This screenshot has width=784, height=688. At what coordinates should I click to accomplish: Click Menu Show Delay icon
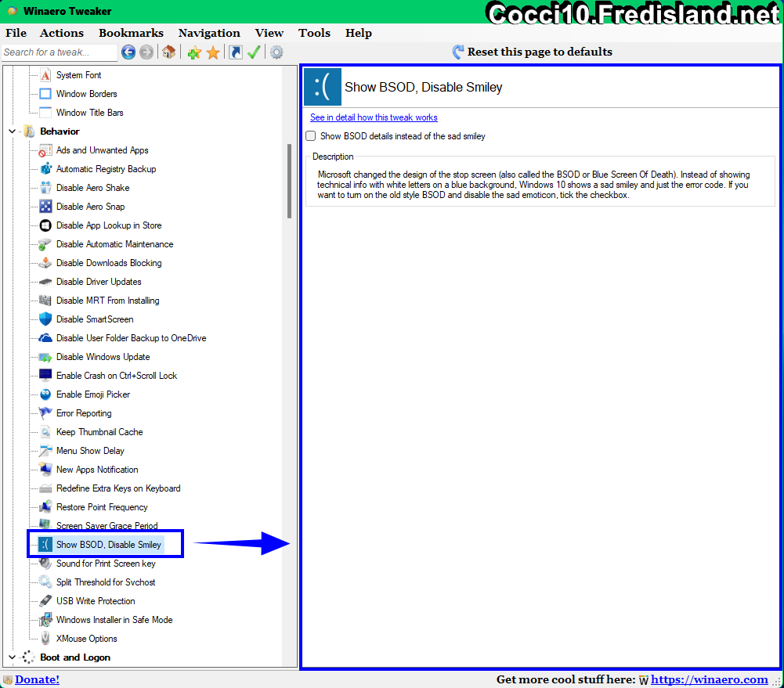tap(45, 451)
